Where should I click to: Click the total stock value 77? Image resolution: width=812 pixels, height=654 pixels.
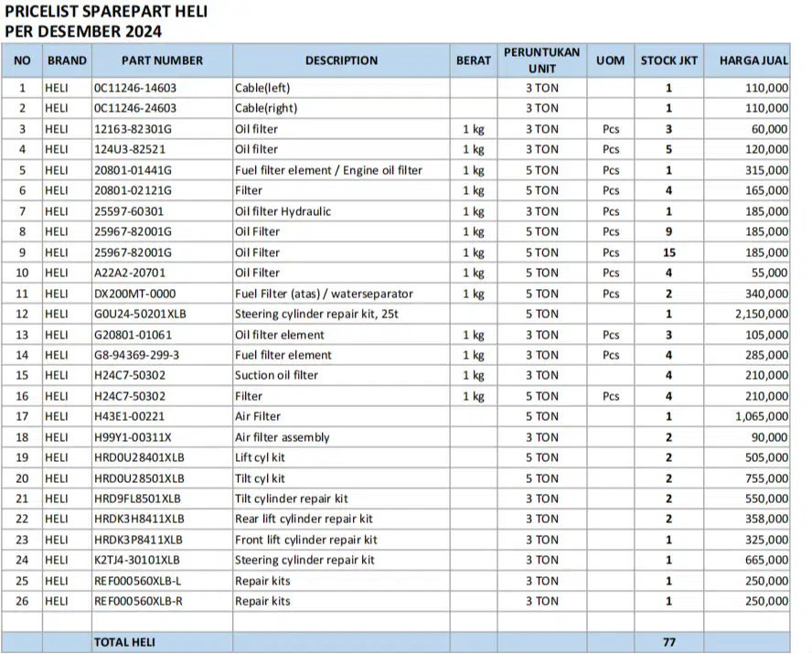pos(668,643)
